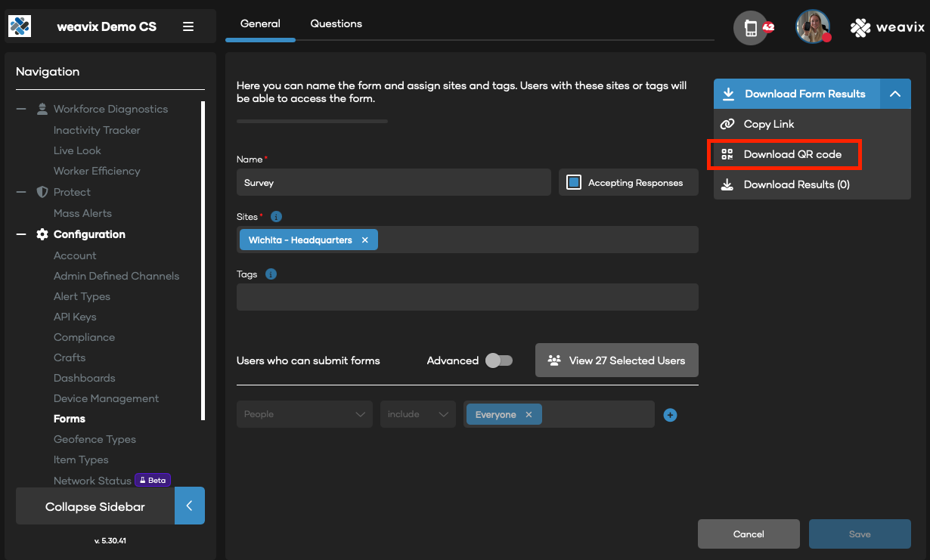Image resolution: width=930 pixels, height=560 pixels.
Task: Click version text v. 5.30.41
Action: [110, 541]
